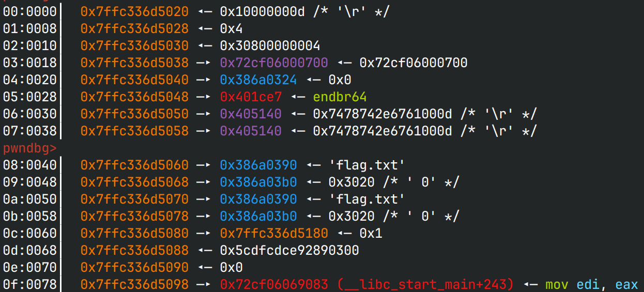
Task: Click the value 0x10000000d
Action: (x=262, y=11)
